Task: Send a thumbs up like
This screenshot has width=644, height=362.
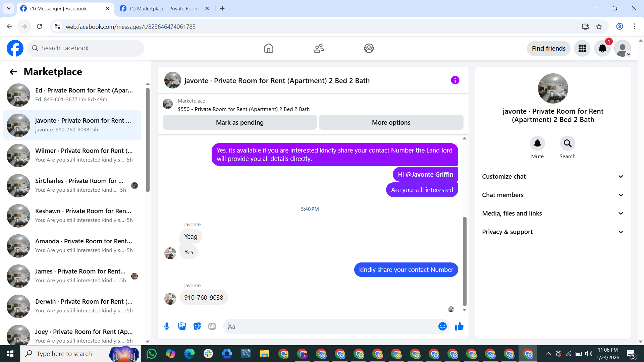Action: 459,326
